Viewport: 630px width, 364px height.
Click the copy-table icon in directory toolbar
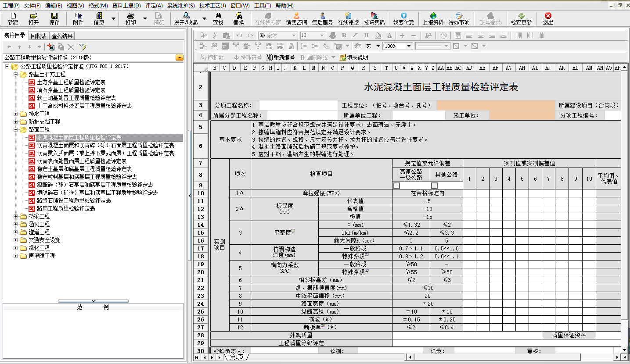pos(61,46)
